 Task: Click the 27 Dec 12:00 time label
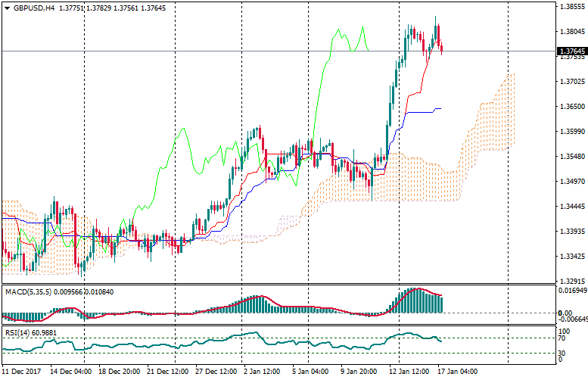click(x=216, y=372)
